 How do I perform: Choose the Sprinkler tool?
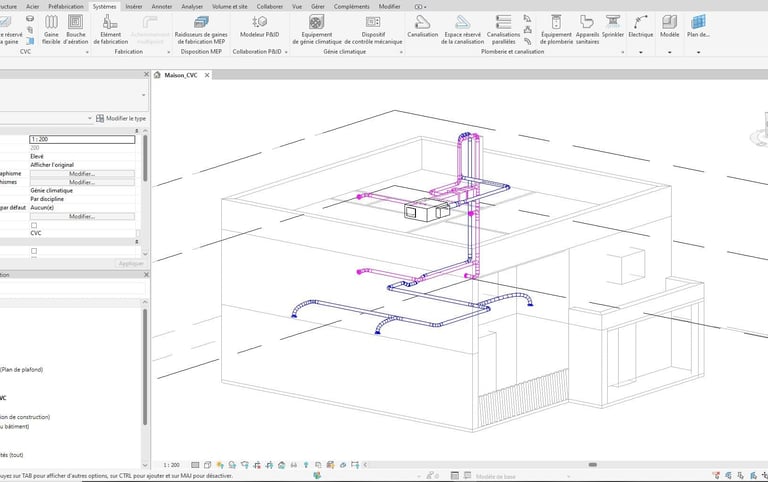(612, 27)
